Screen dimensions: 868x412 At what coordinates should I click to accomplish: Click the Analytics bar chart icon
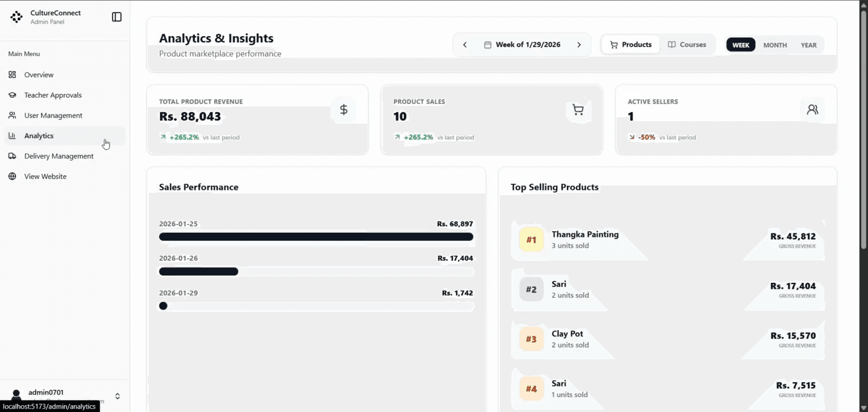click(x=12, y=136)
